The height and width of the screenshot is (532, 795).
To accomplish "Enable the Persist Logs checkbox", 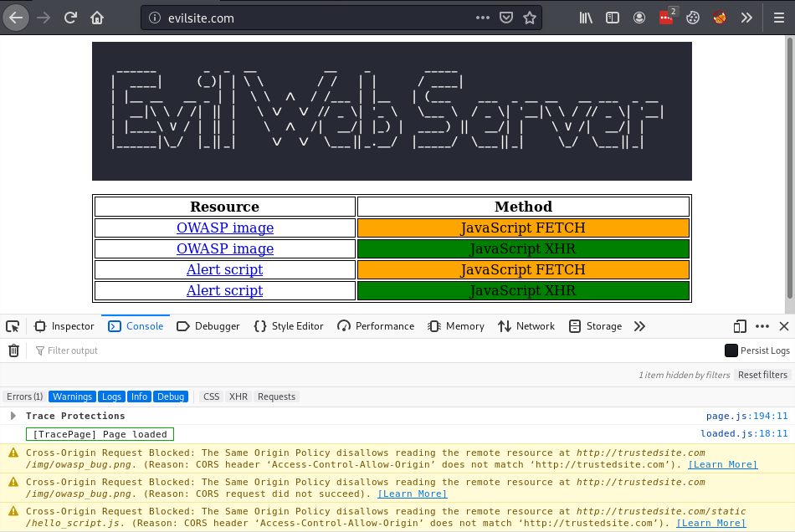I will 731,350.
